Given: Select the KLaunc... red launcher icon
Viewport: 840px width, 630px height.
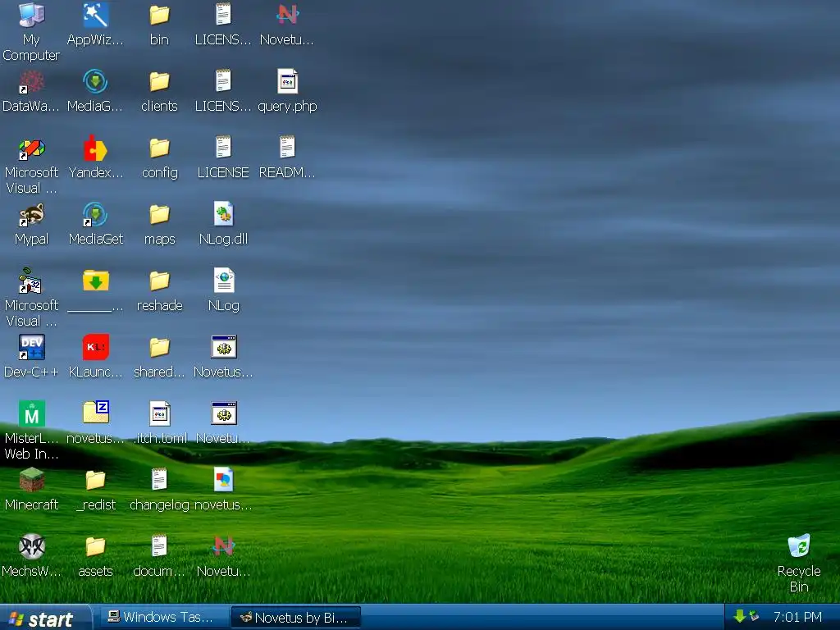Looking at the screenshot, I should click(95, 347).
